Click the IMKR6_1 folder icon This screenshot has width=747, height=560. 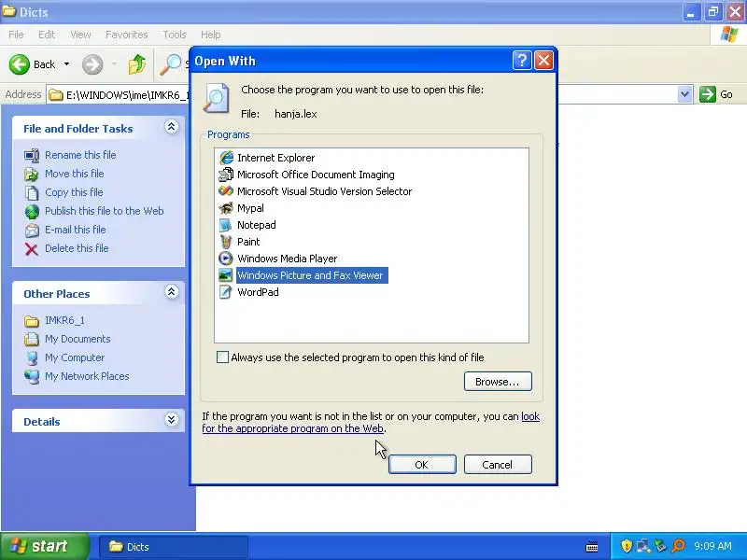[32, 321]
